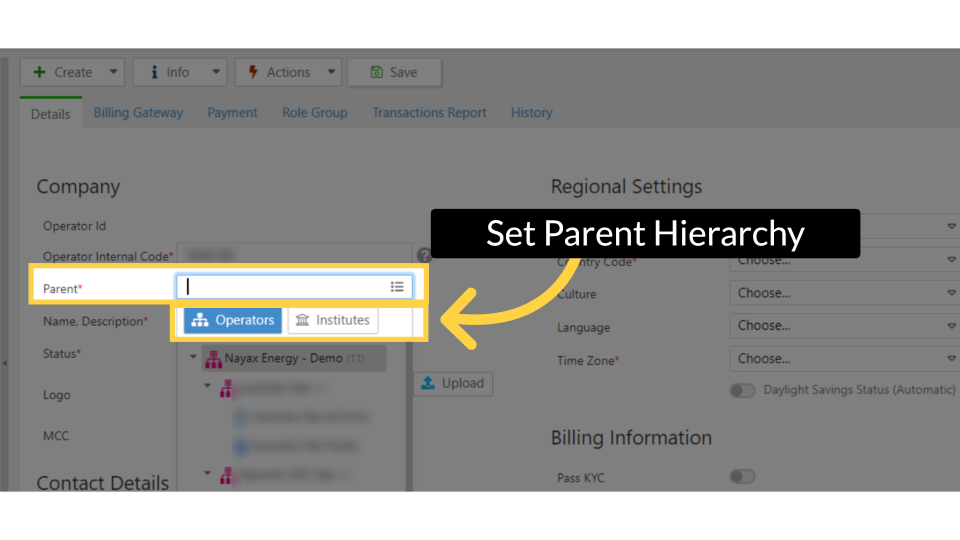Click the lightning bolt Actions icon
This screenshot has height=540, width=960.
[x=251, y=72]
